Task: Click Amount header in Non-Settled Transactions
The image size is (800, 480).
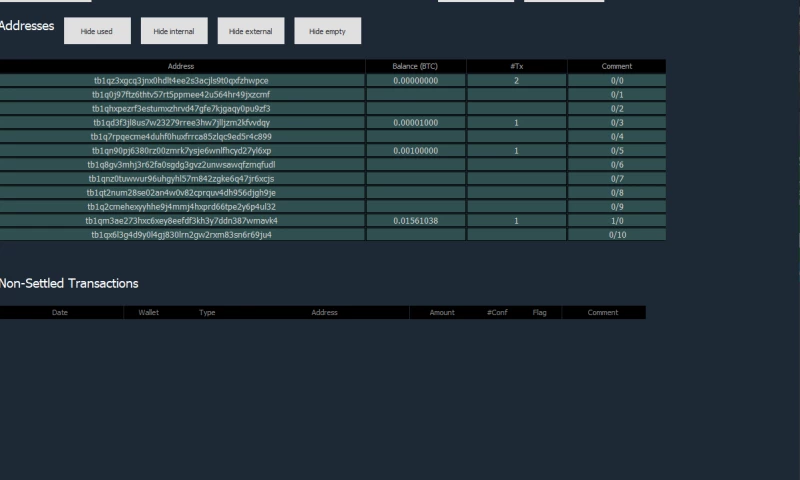Action: click(442, 313)
